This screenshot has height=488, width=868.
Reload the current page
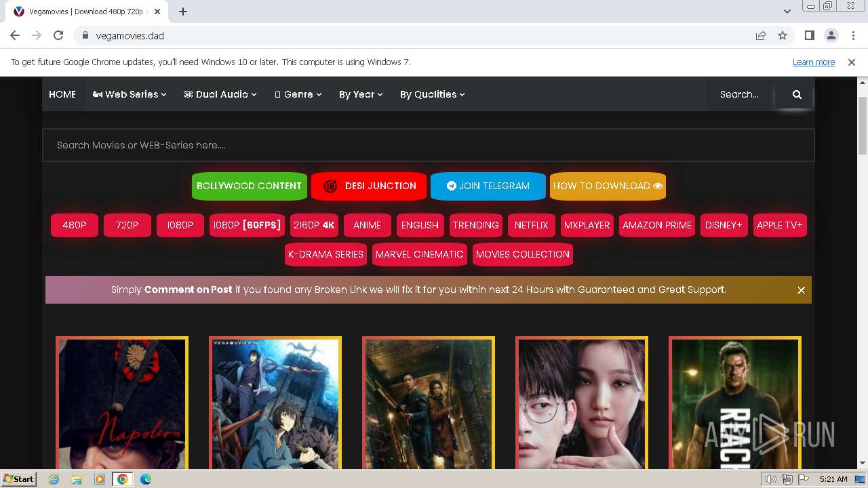click(x=58, y=35)
